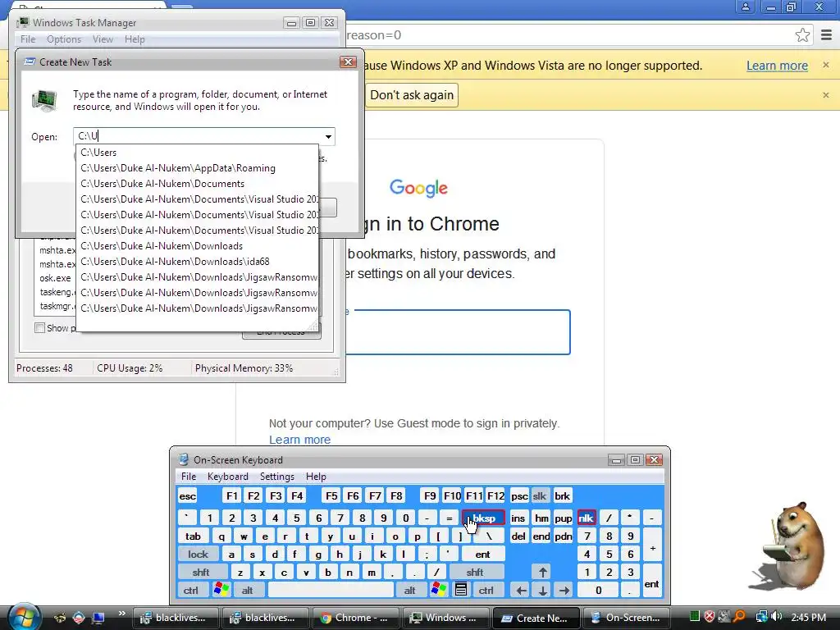The image size is (840, 630).
Task: Click the space bar key
Action: coord(331,591)
